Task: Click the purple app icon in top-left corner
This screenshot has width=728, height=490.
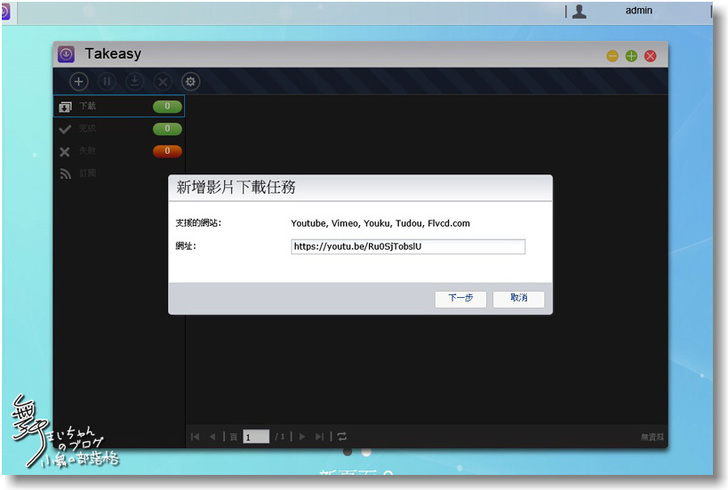Action: (5, 12)
